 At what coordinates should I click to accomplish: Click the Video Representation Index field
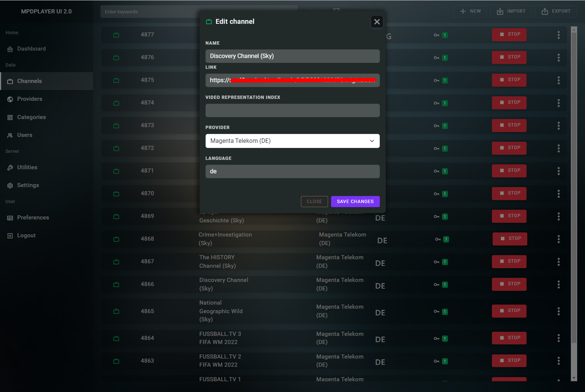pos(292,110)
